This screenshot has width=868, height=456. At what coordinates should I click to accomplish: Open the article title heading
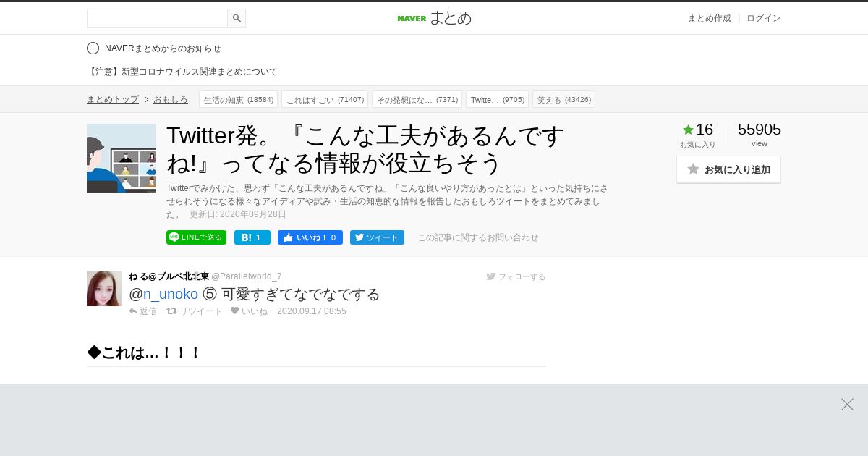pyautogui.click(x=365, y=149)
